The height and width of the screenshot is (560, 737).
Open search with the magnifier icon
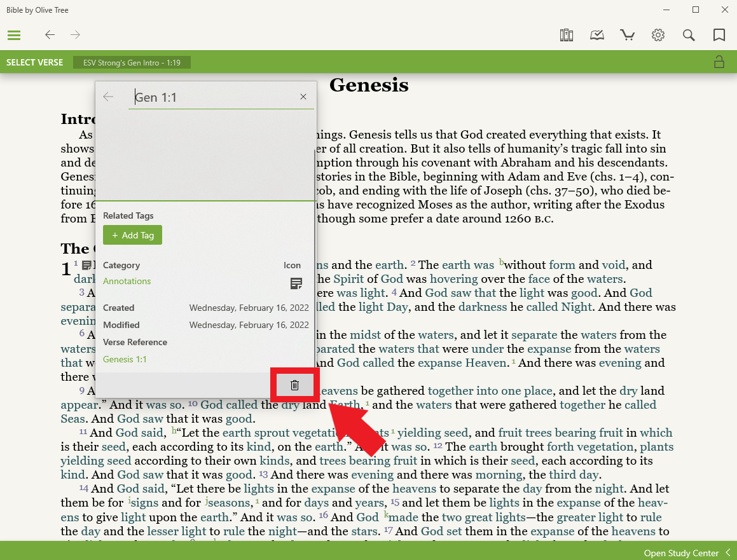click(689, 35)
